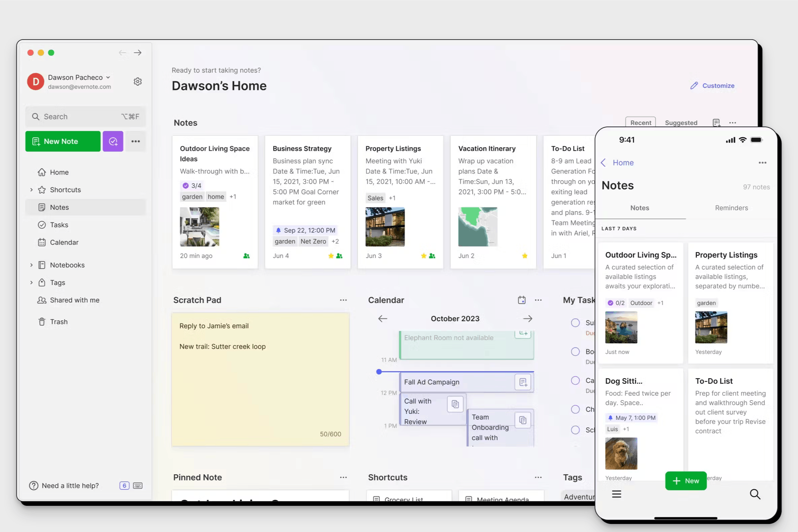Open the Trash in the sidebar
798x532 pixels.
click(59, 321)
